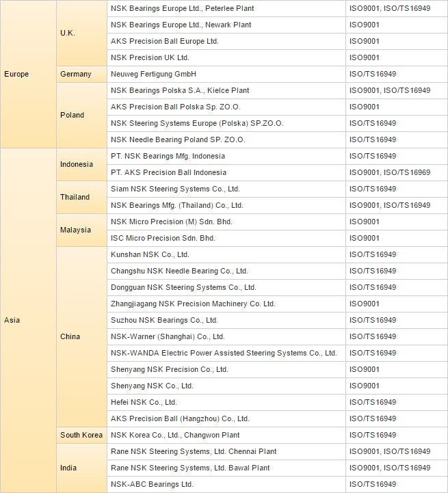Click the Poland country cell
This screenshot has width=448, height=493.
point(72,115)
